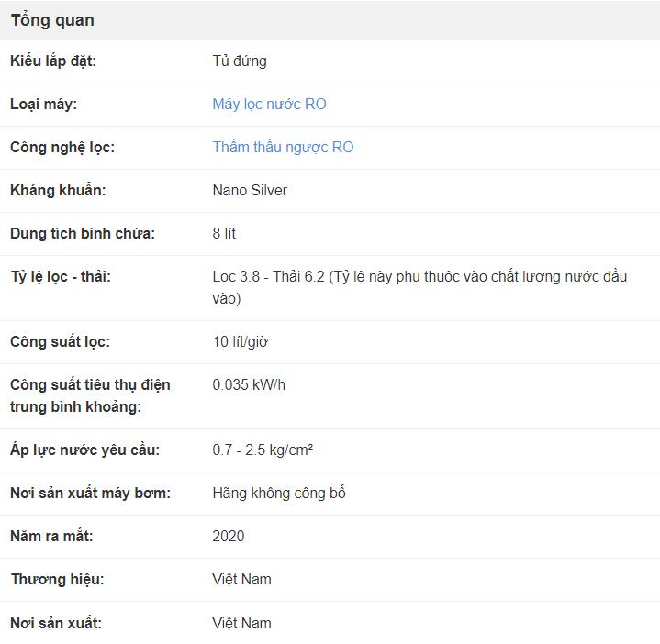The image size is (660, 644).
Task: Open the Thẩm thấu ngược RO link
Action: click(283, 148)
